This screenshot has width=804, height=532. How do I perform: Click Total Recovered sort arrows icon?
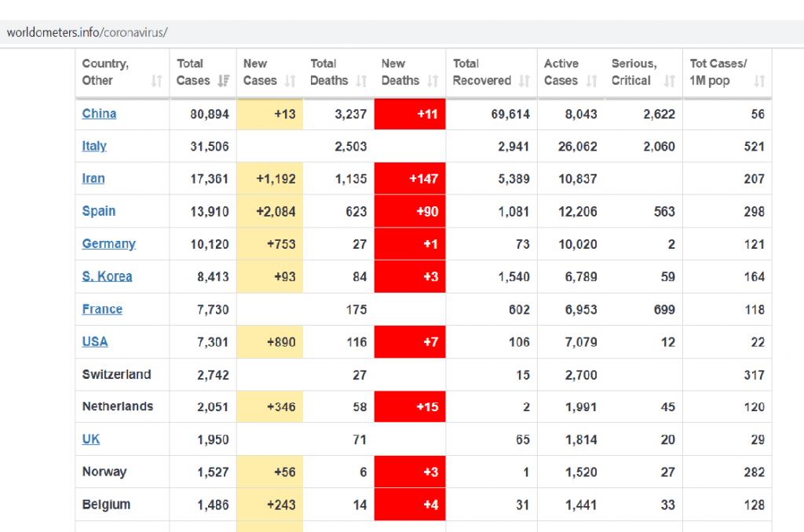click(x=524, y=81)
